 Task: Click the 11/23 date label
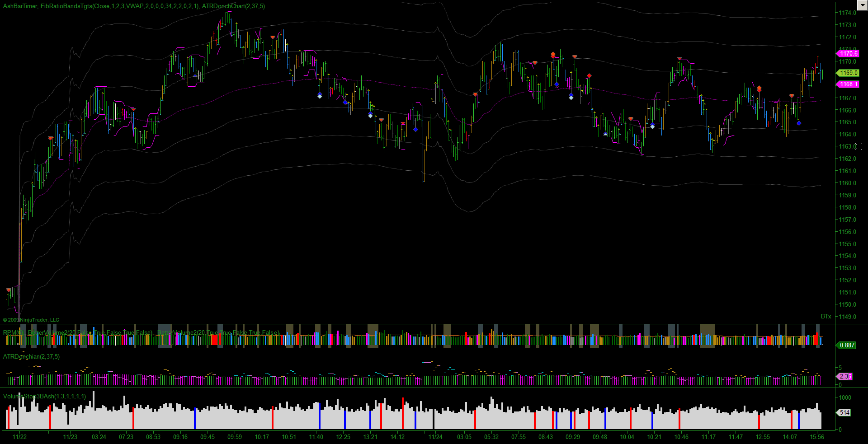pyautogui.click(x=70, y=437)
